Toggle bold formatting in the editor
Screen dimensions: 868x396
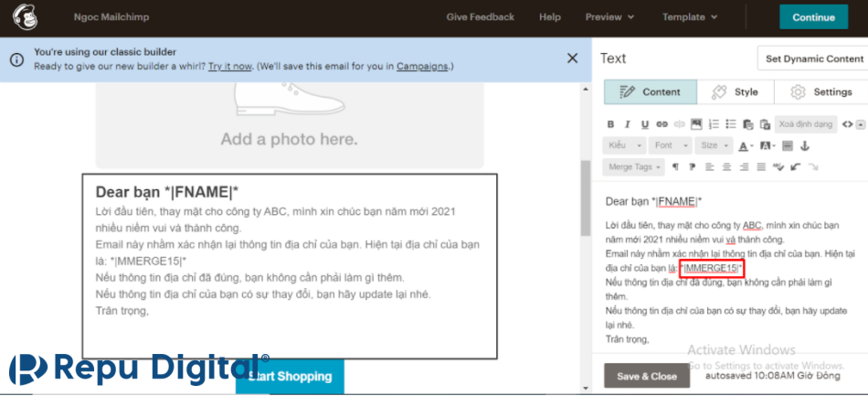611,124
